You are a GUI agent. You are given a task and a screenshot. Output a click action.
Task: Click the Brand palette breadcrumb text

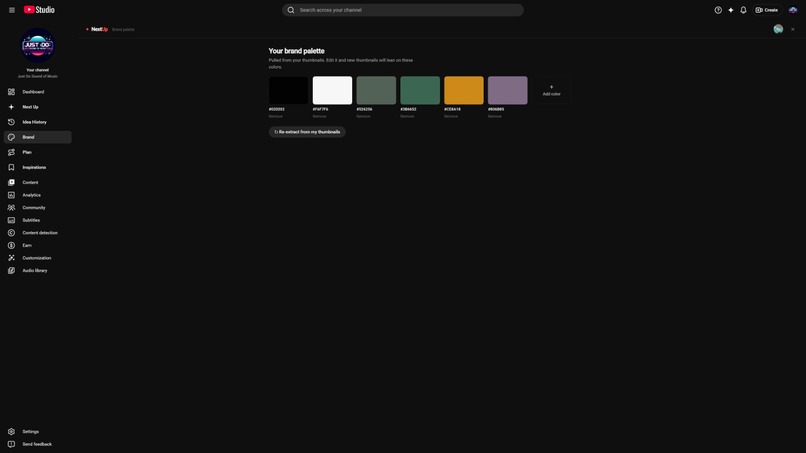point(123,30)
